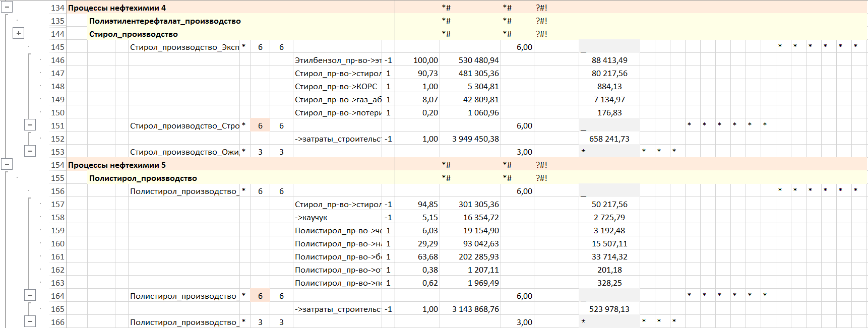This screenshot has height=328, width=868.
Task: Collapse the outline group at row 154
Action: click(x=7, y=164)
